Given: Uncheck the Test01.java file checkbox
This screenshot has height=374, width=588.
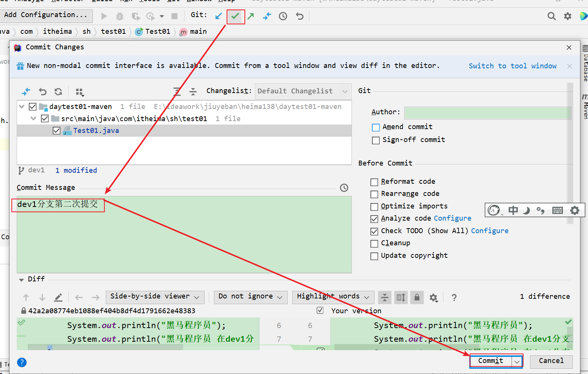Looking at the screenshot, I should click(57, 131).
